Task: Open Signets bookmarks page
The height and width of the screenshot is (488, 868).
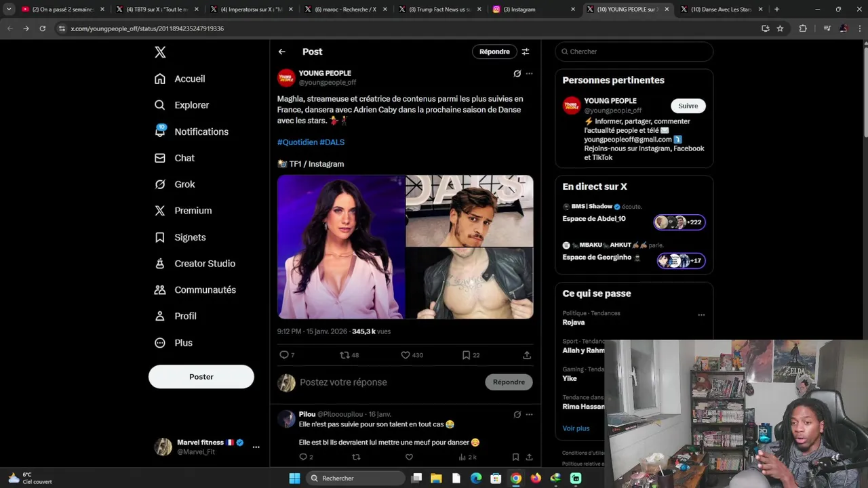Action: pos(180,237)
